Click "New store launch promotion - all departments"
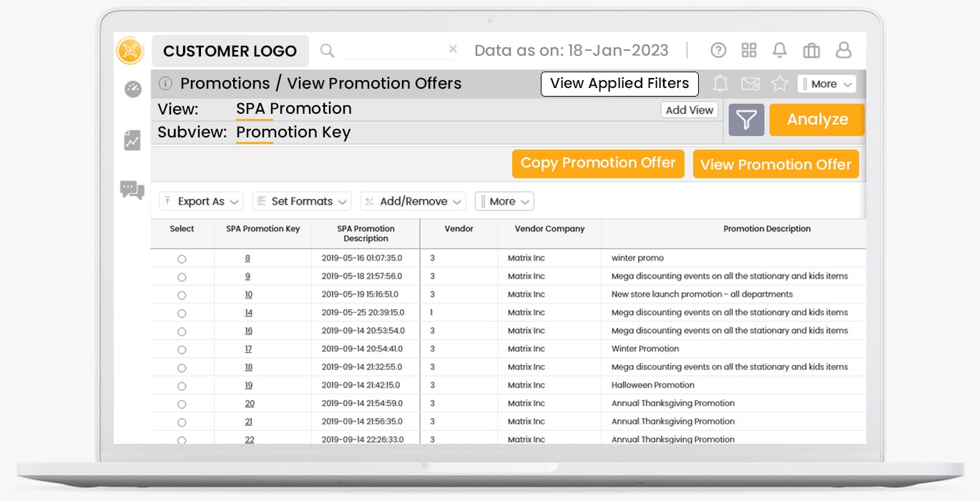Image resolution: width=980 pixels, height=501 pixels. pyautogui.click(x=702, y=294)
